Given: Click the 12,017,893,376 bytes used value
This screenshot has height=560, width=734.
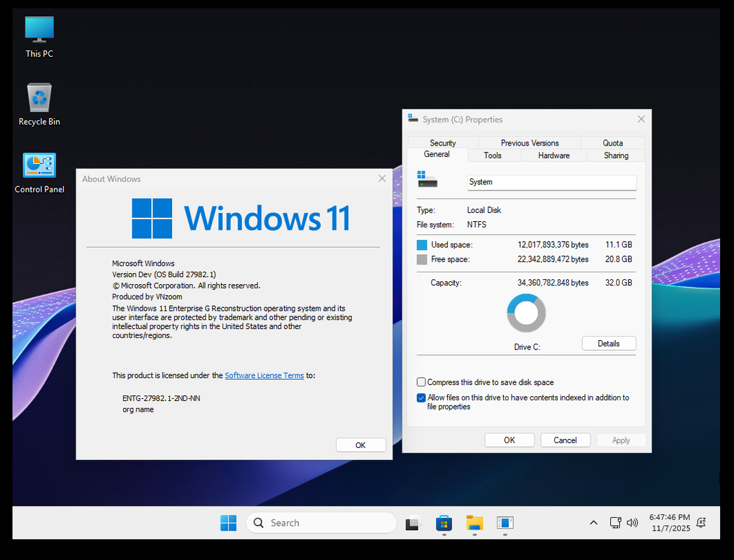Looking at the screenshot, I should coord(553,245).
